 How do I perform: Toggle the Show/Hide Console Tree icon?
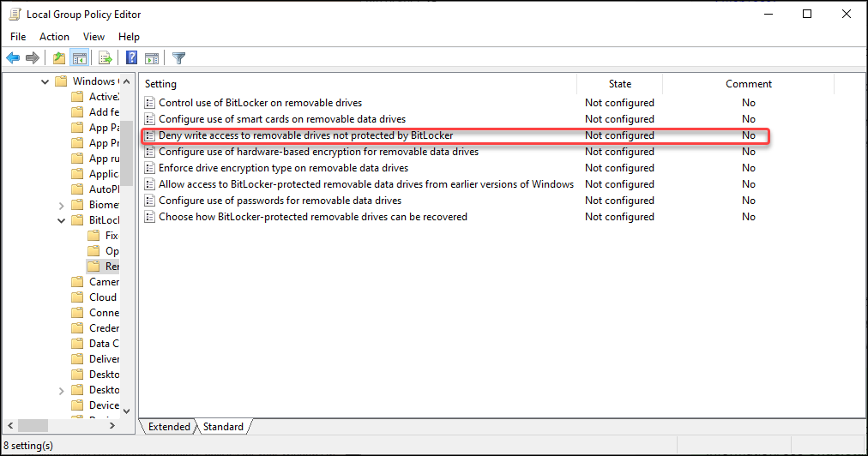coord(79,58)
